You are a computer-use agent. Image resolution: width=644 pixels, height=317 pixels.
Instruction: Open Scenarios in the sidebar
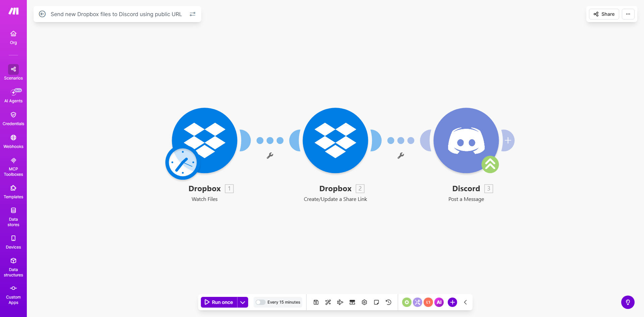coord(13,72)
